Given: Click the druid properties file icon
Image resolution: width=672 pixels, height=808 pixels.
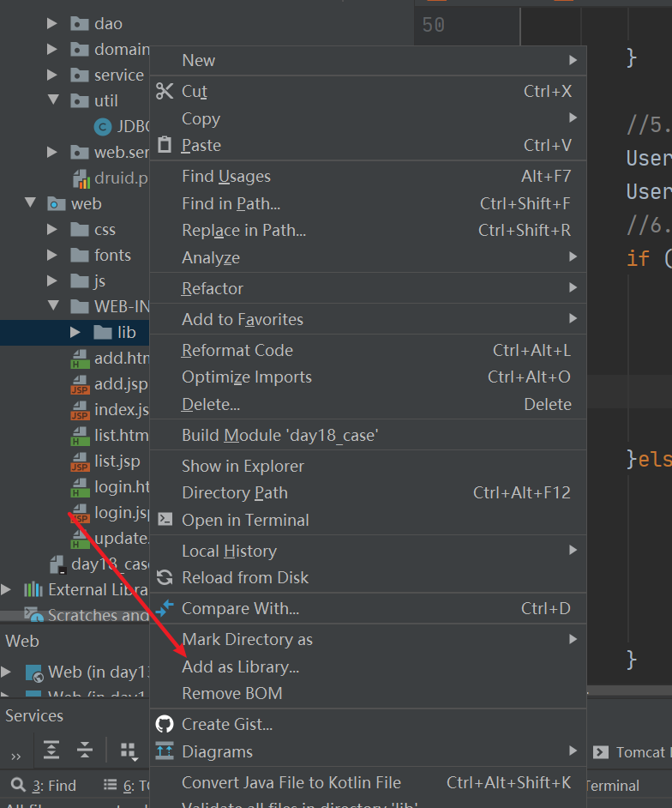Looking at the screenshot, I should coord(81,178).
